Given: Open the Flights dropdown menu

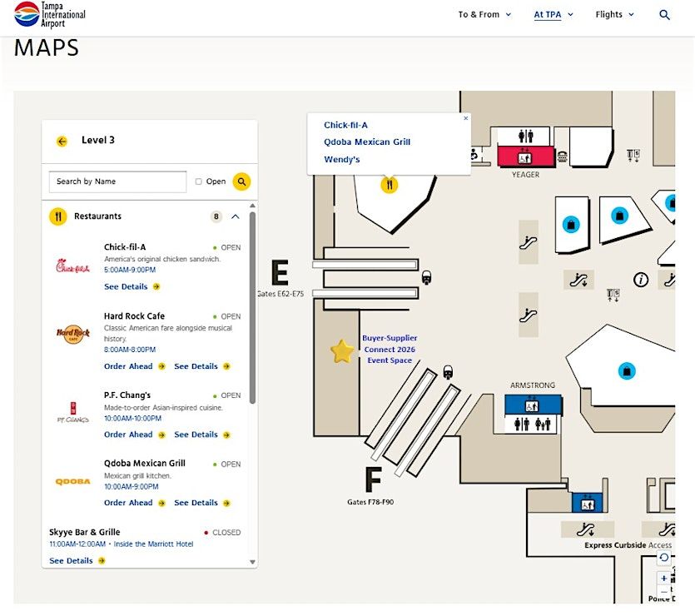Looking at the screenshot, I should coord(614,15).
